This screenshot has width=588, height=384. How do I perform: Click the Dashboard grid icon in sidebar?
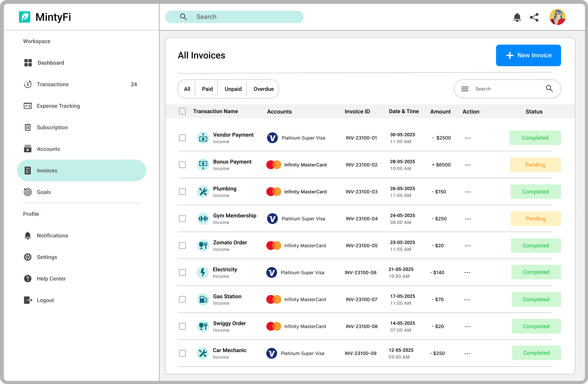tap(28, 63)
